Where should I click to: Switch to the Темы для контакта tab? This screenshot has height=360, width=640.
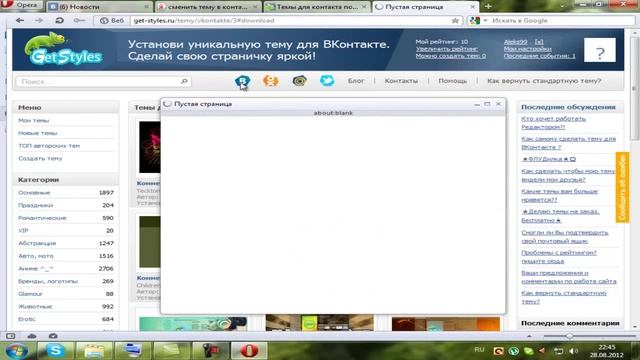click(316, 7)
